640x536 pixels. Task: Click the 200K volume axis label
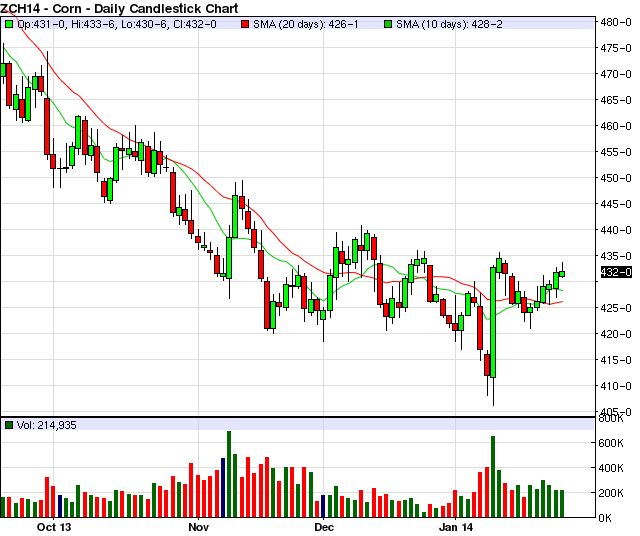(x=611, y=493)
